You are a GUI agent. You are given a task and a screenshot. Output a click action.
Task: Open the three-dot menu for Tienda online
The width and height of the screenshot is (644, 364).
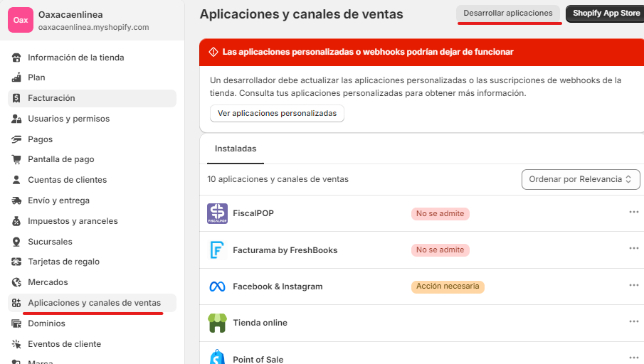pyautogui.click(x=634, y=321)
